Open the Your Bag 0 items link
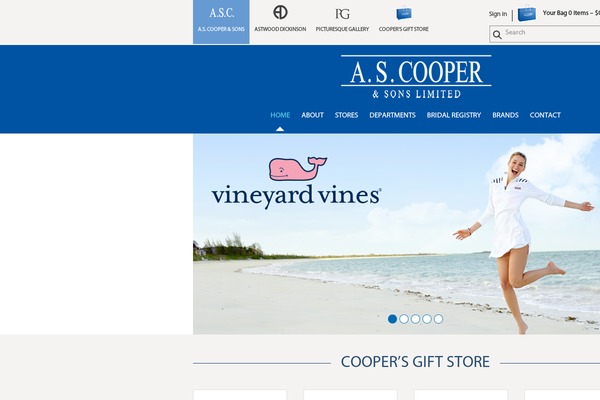The image size is (600, 400). pos(571,13)
